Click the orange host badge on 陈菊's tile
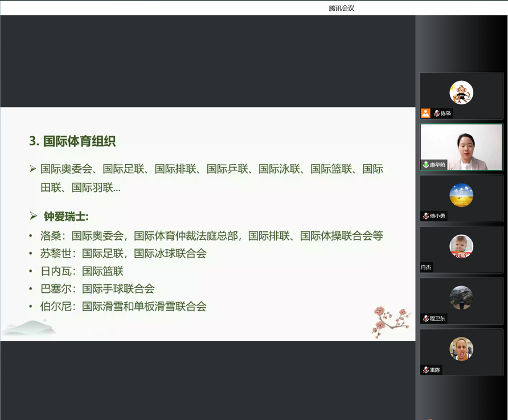 [x=425, y=113]
